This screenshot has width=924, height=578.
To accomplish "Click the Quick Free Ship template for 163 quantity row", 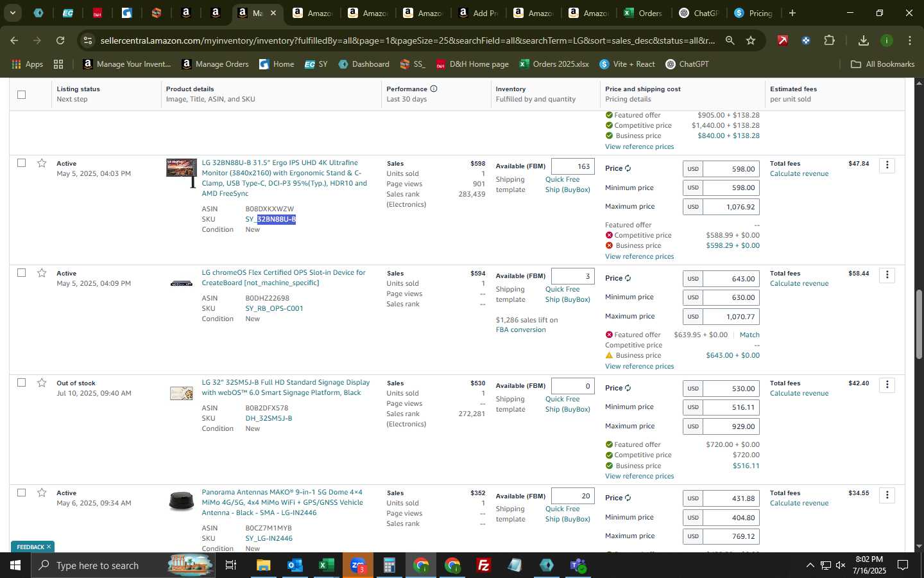I will [x=567, y=184].
